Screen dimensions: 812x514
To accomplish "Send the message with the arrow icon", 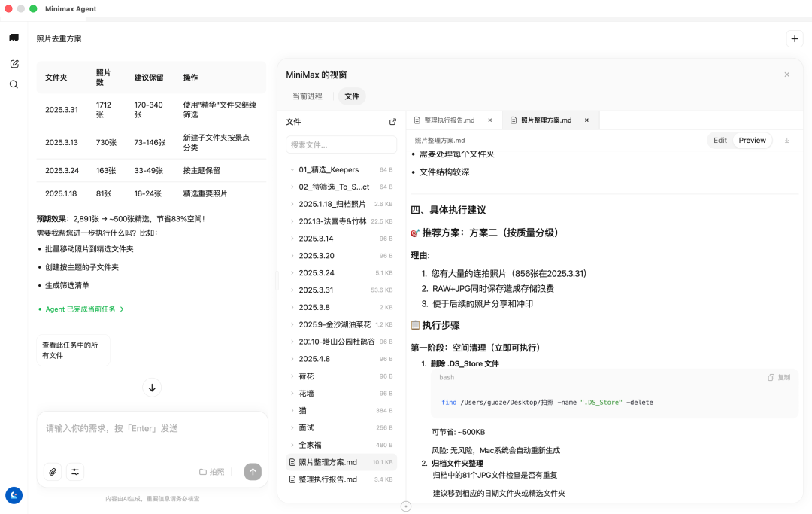I will tap(253, 472).
